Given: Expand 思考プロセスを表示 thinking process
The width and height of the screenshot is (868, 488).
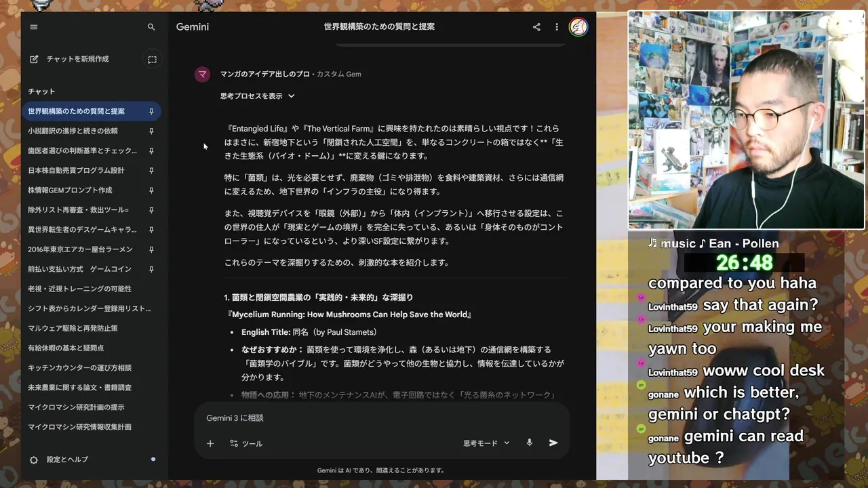Looking at the screenshot, I should tap(257, 96).
